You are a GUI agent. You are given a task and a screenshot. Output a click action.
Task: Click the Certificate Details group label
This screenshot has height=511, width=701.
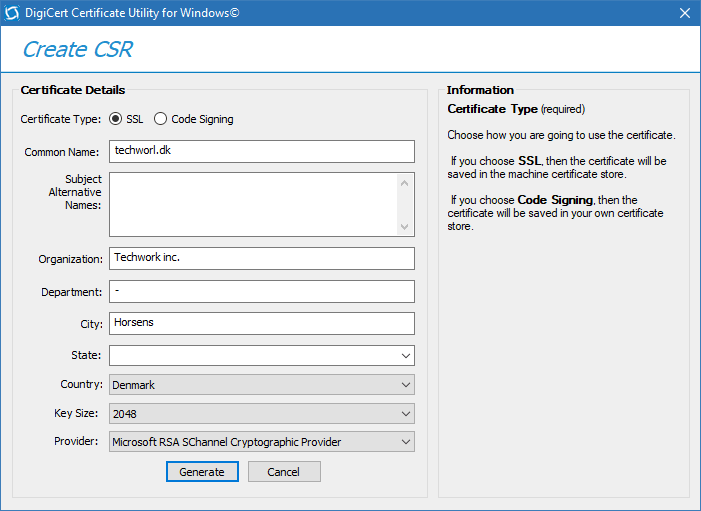point(73,90)
